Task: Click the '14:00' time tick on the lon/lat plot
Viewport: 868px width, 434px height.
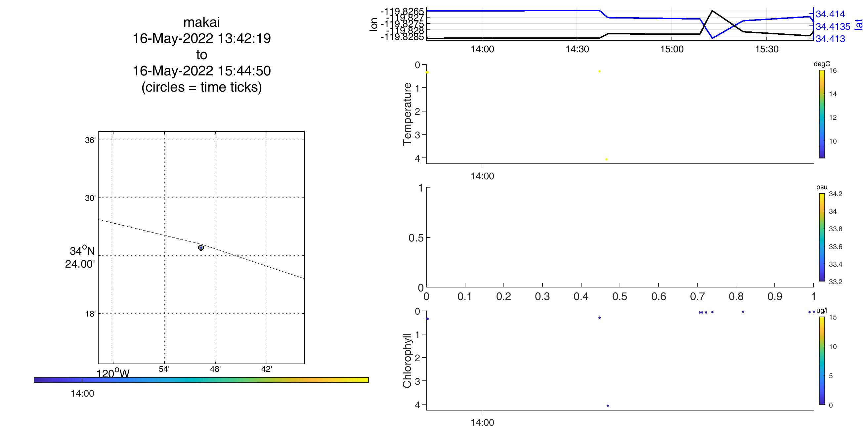Action: [x=482, y=49]
